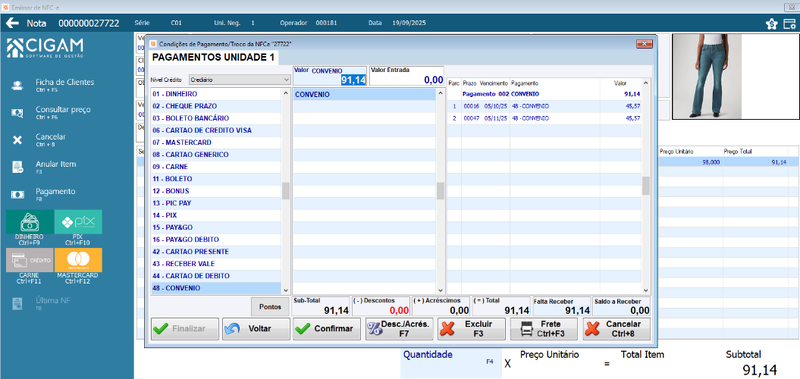Select 48 - CONVENIO payment method
800x379 pixels.
[x=216, y=288]
